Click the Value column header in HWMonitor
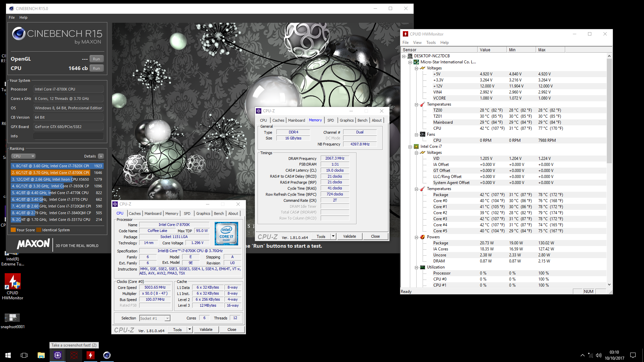 coord(492,50)
